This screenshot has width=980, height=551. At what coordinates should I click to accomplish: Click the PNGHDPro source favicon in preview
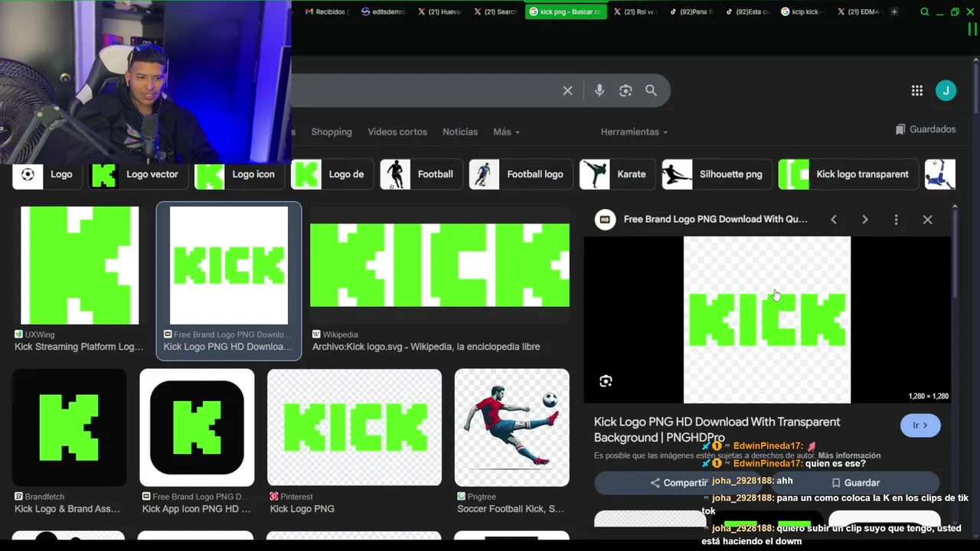605,220
